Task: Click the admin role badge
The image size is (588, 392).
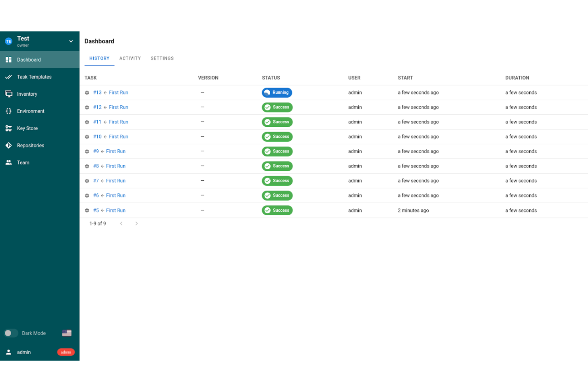Action: coord(66,352)
